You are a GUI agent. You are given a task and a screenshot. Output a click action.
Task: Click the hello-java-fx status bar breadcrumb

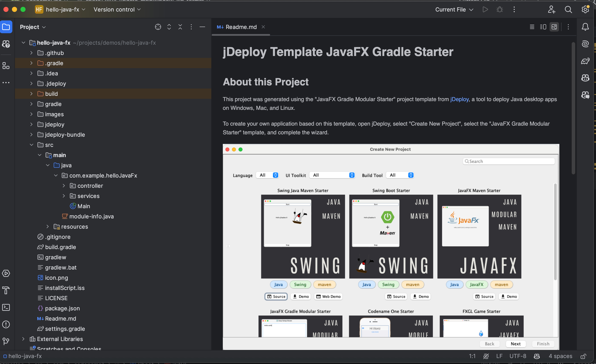point(23,356)
